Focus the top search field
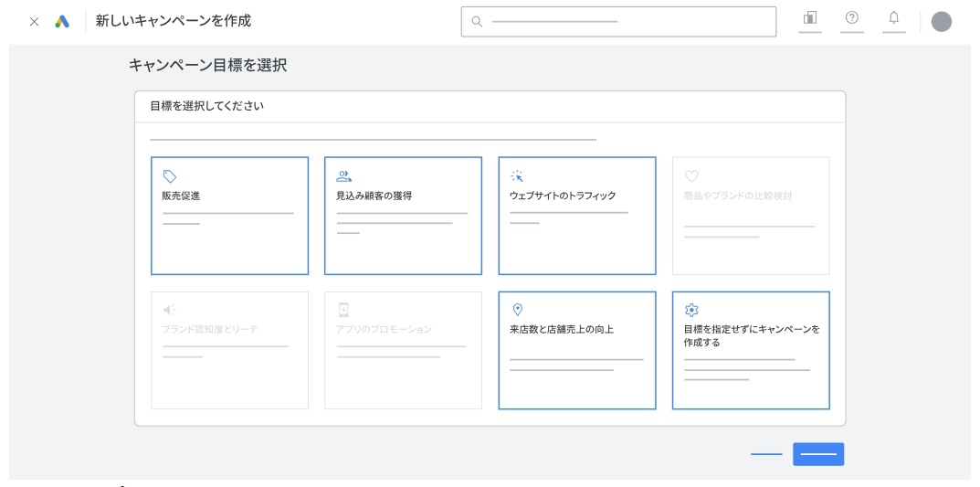The height and width of the screenshot is (487, 980). [x=618, y=22]
